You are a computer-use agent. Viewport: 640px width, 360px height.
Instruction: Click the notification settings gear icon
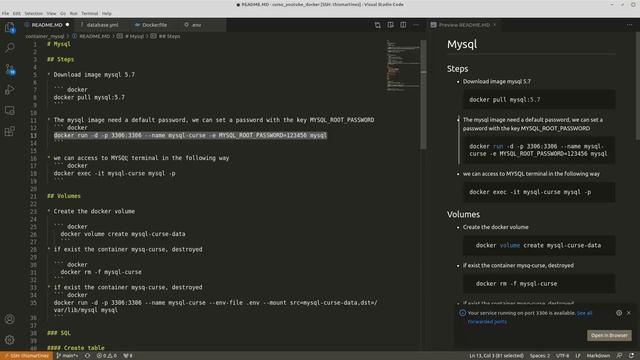pyautogui.click(x=619, y=313)
